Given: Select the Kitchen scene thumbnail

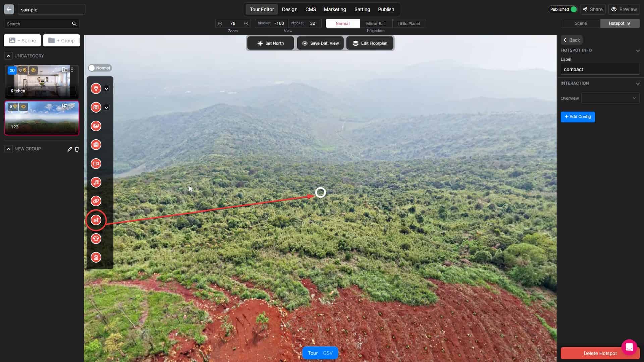Looking at the screenshot, I should pyautogui.click(x=42, y=80).
